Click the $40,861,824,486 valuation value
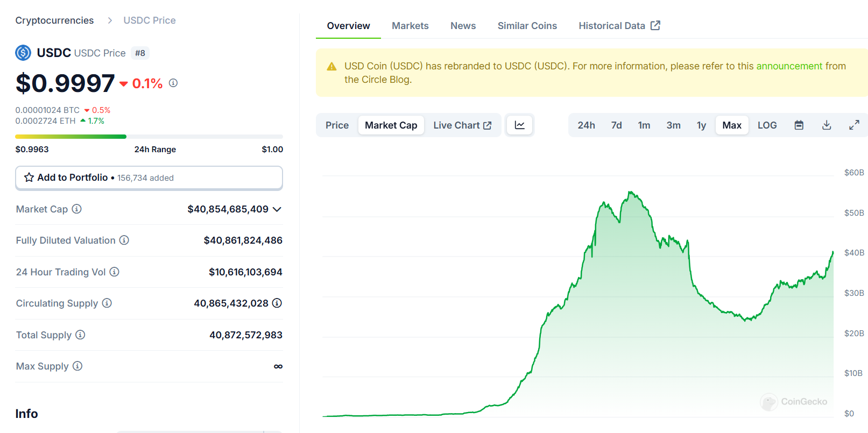 [x=243, y=240]
